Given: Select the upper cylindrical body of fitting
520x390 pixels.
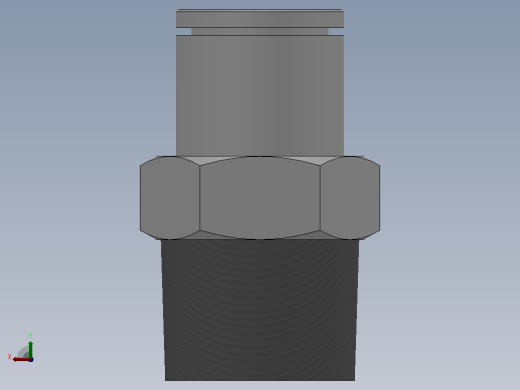Looking at the screenshot, I should pos(260,95).
